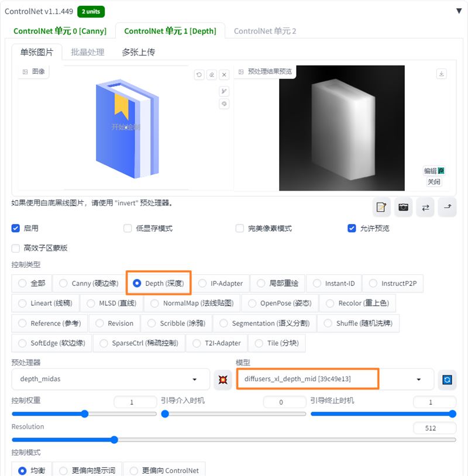Select ControlNet 单元 1 [Depth] tab

click(170, 31)
